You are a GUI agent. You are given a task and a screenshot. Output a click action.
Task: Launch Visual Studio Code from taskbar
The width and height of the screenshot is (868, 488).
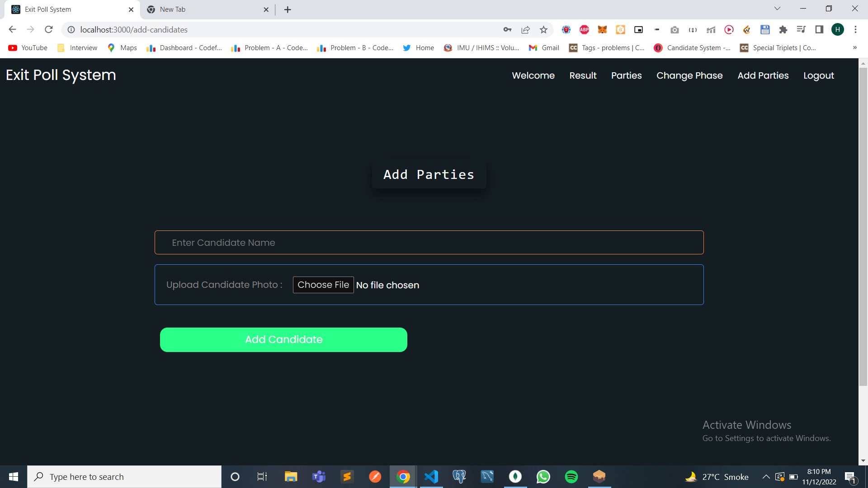tap(431, 477)
